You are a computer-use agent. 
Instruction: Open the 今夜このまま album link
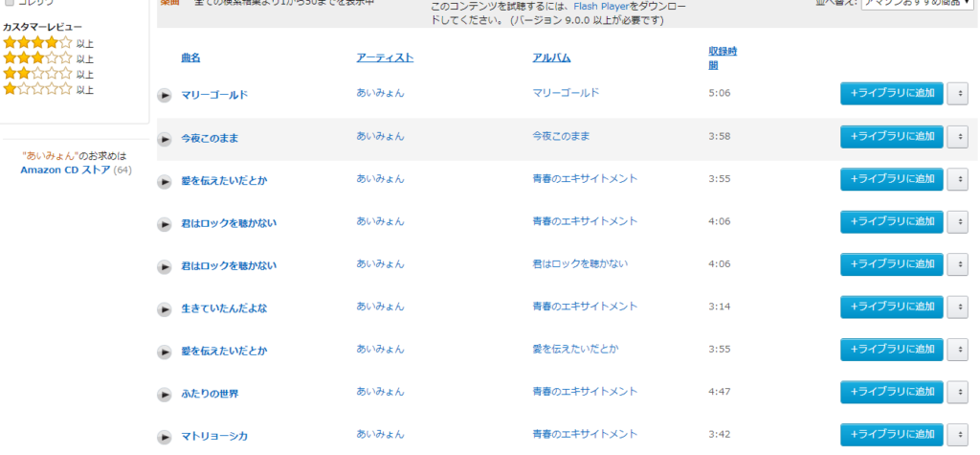561,136
